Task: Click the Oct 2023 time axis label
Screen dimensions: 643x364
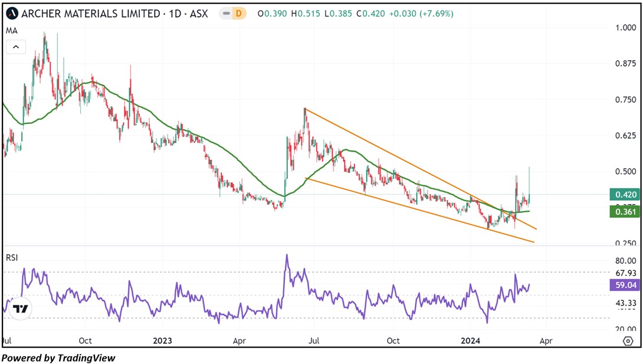Action: coord(393,340)
